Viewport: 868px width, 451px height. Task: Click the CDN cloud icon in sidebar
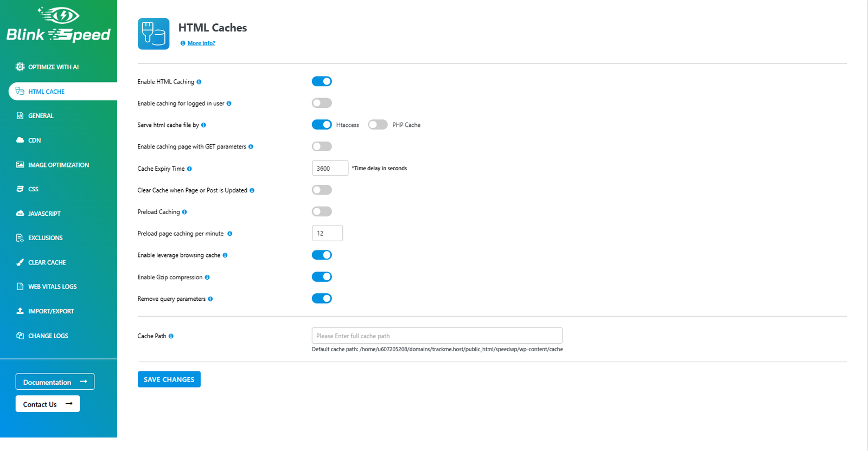tap(20, 140)
